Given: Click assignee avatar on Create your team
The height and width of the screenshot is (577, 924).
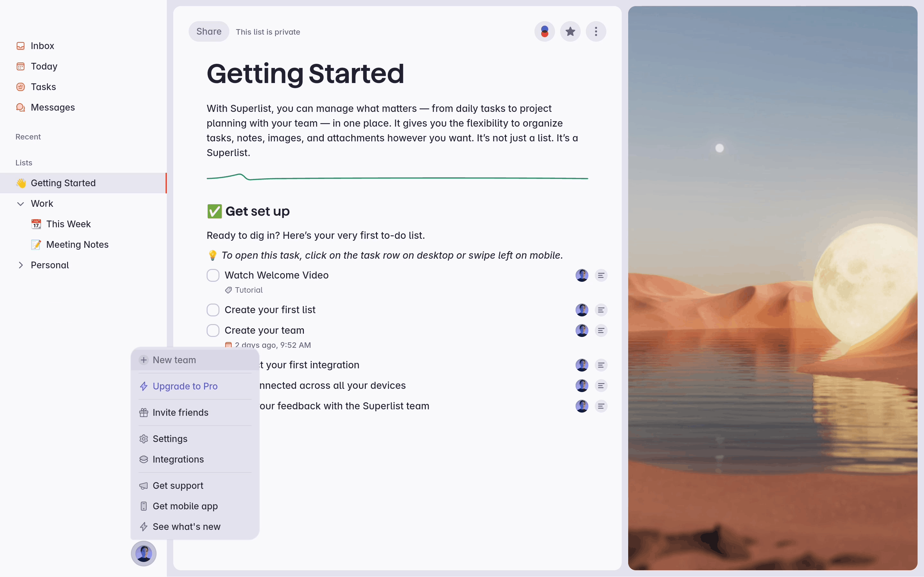Looking at the screenshot, I should click(581, 330).
